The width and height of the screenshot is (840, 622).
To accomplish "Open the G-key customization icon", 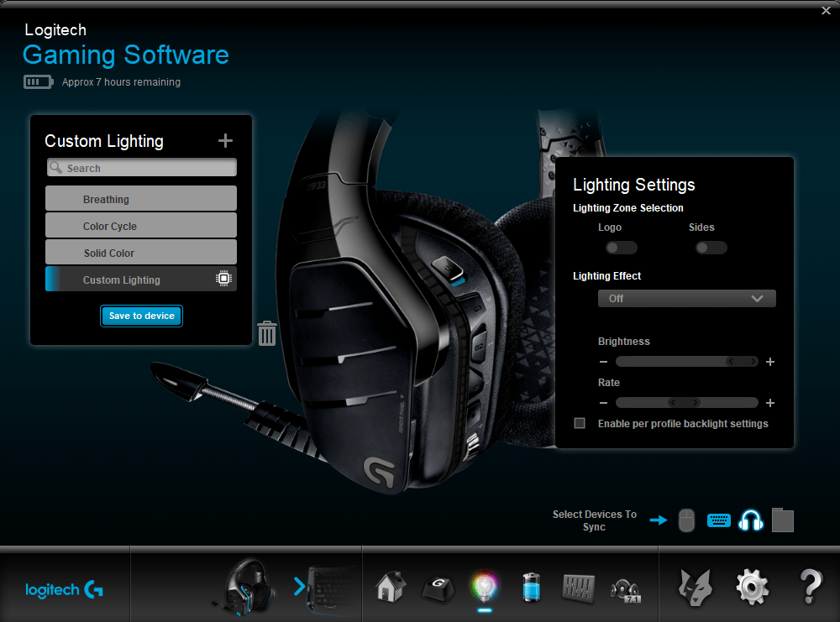I will [438, 585].
